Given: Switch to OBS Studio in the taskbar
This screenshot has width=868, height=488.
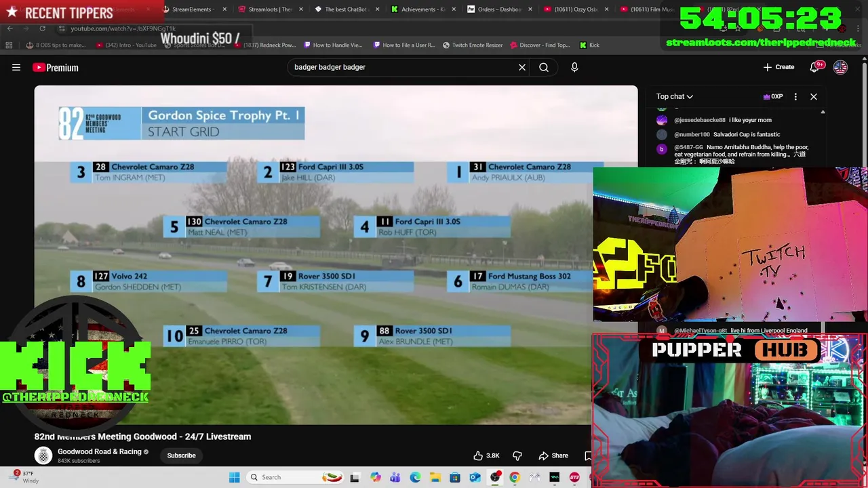Looking at the screenshot, I should 495,477.
